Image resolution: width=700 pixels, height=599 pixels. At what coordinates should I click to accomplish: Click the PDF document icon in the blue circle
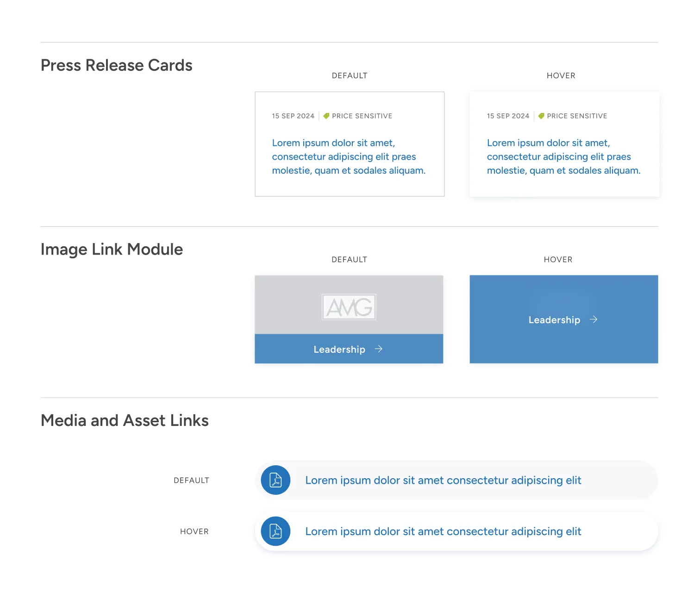[275, 480]
